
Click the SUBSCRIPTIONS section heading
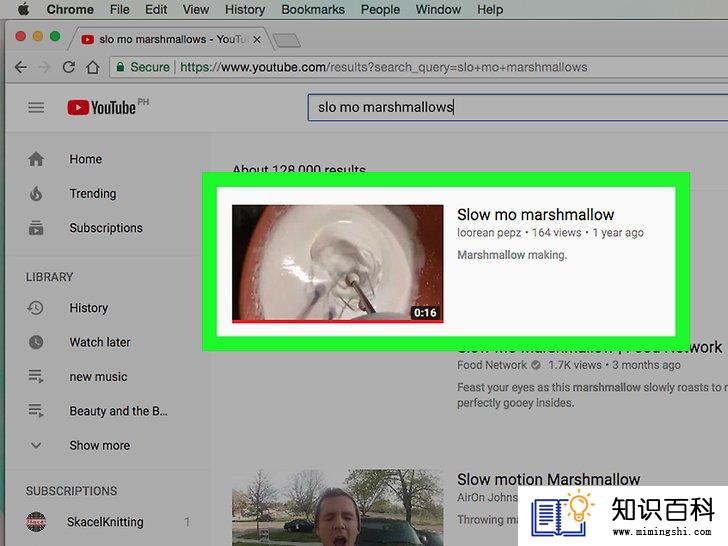pos(71,491)
